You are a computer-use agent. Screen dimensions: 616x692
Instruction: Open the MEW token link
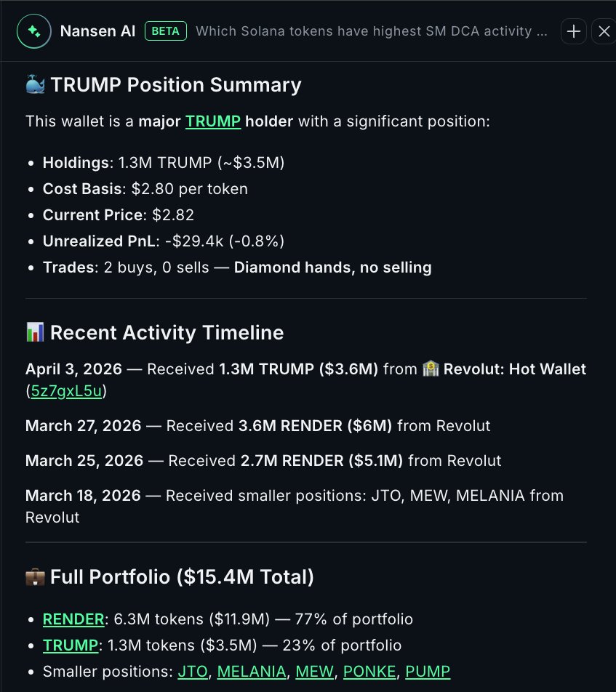[314, 672]
